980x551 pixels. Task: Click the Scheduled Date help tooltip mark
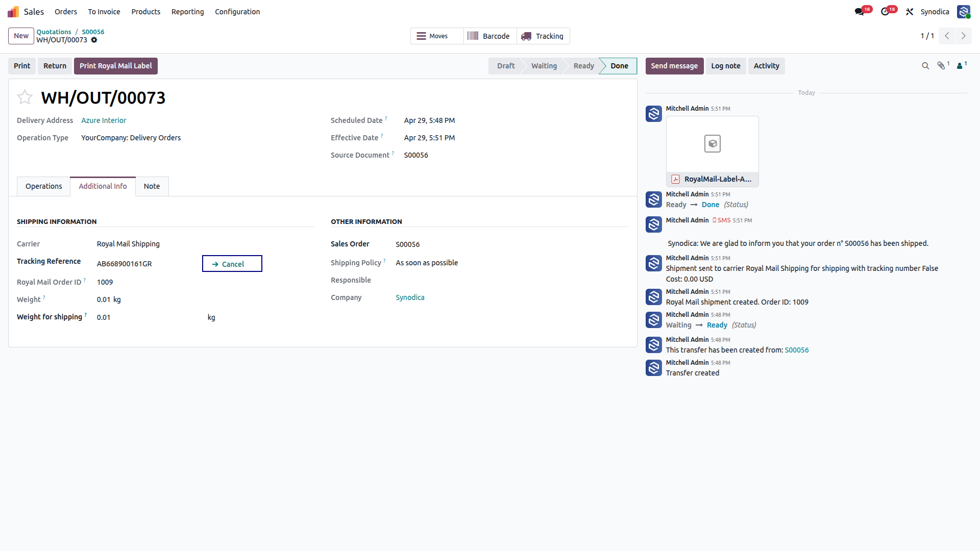pyautogui.click(x=386, y=118)
